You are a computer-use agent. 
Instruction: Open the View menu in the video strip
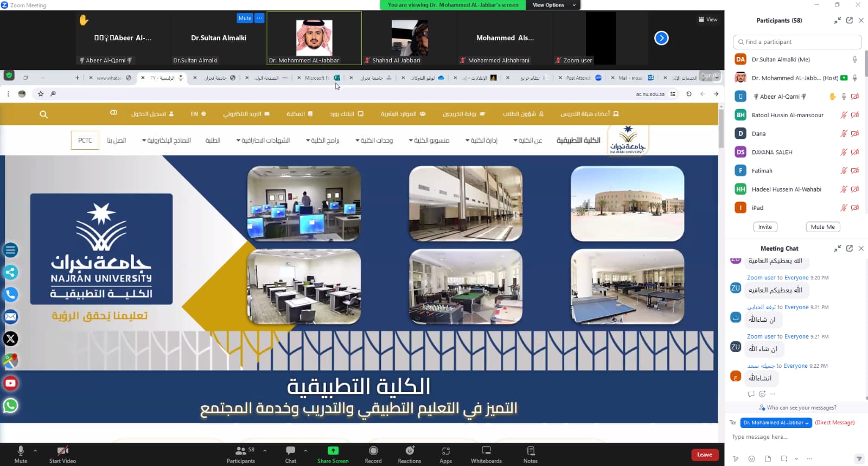708,20
